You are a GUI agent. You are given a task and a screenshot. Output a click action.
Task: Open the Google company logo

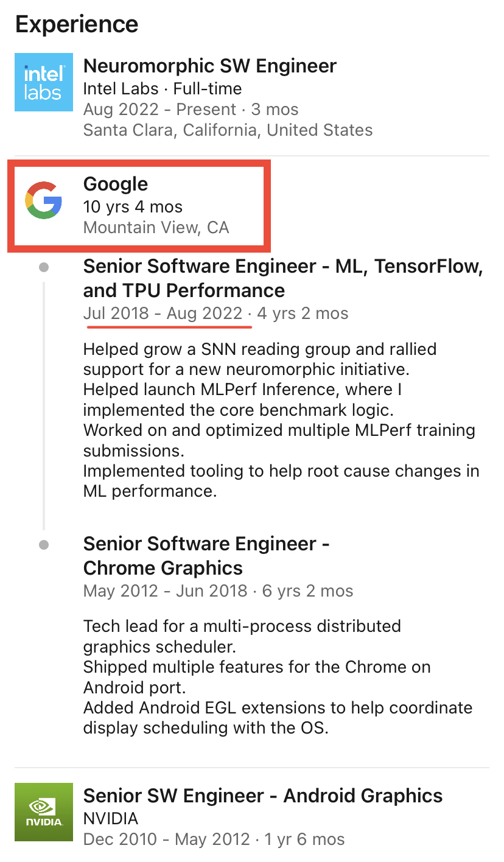pos(44,200)
